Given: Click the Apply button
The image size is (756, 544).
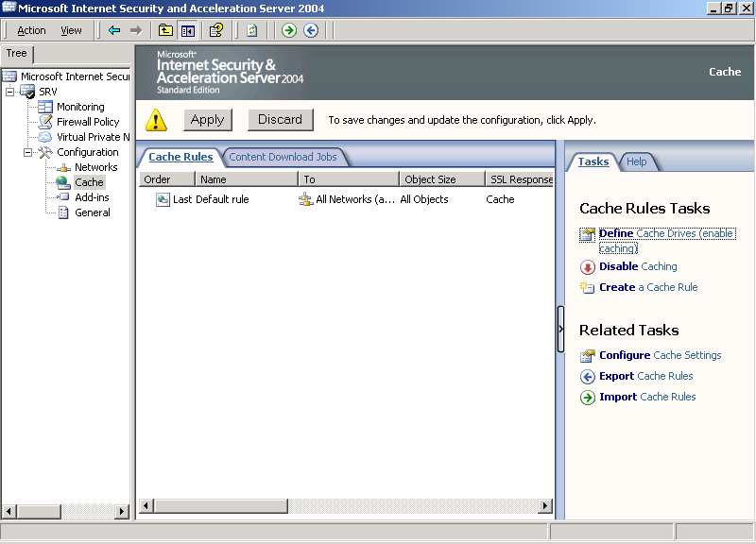Looking at the screenshot, I should tap(207, 120).
